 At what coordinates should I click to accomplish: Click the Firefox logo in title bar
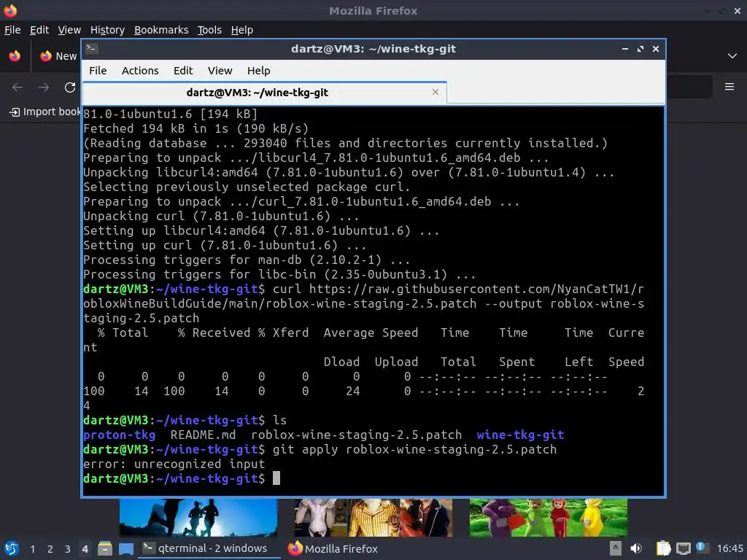point(10,10)
